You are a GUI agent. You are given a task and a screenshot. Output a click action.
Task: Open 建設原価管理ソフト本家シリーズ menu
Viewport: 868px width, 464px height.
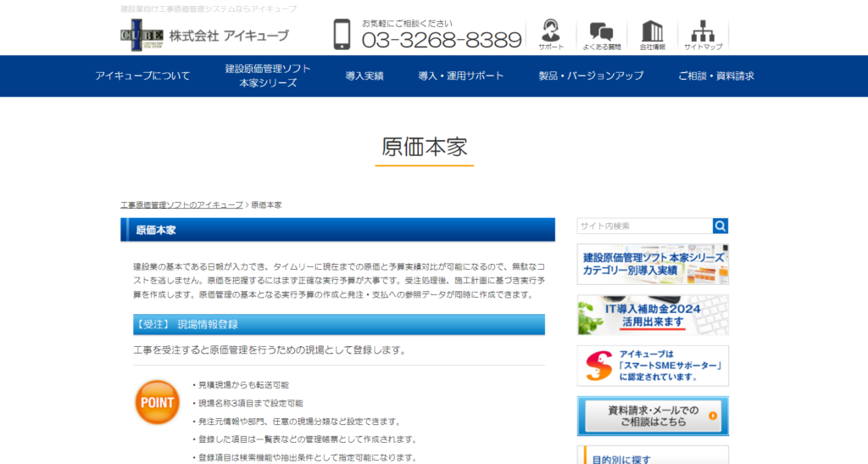[268, 75]
